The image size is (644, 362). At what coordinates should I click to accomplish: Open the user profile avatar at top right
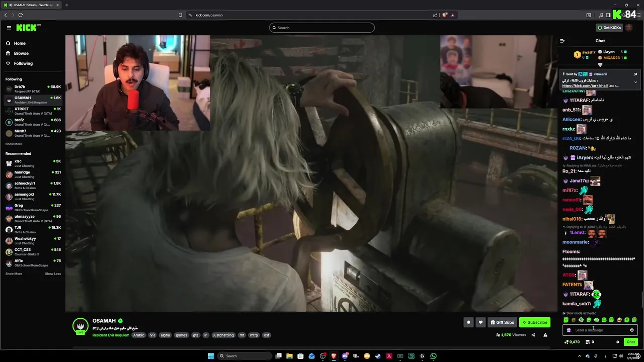[x=628, y=28]
